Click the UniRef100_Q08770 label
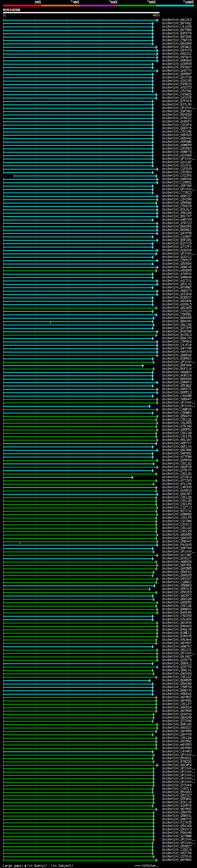This screenshot has width=197, height=868. [x=177, y=71]
